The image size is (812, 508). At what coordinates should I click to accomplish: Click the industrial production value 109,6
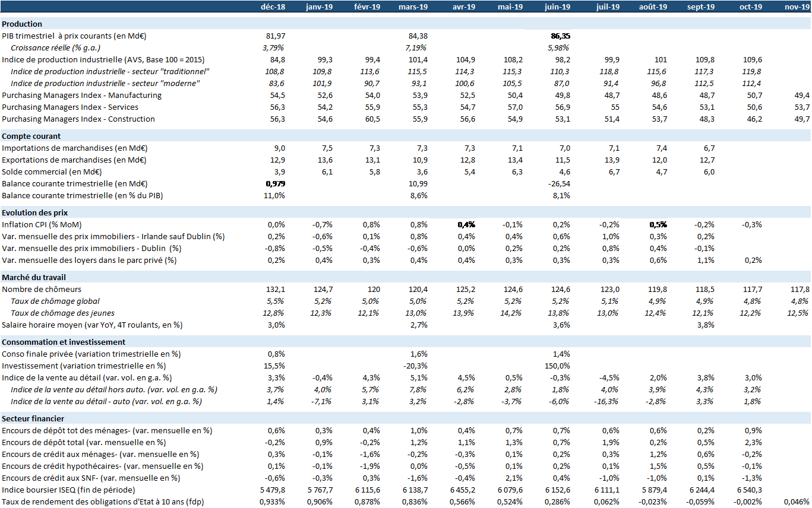753,60
